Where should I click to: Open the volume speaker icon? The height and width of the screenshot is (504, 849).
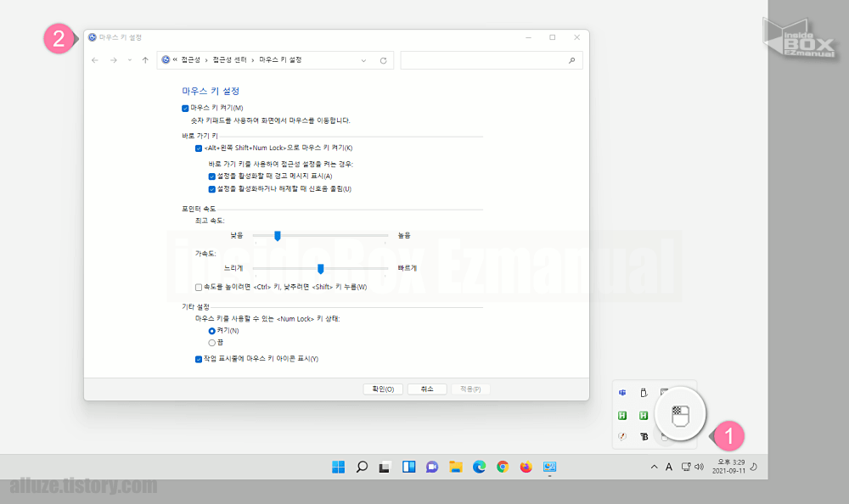pos(699,467)
